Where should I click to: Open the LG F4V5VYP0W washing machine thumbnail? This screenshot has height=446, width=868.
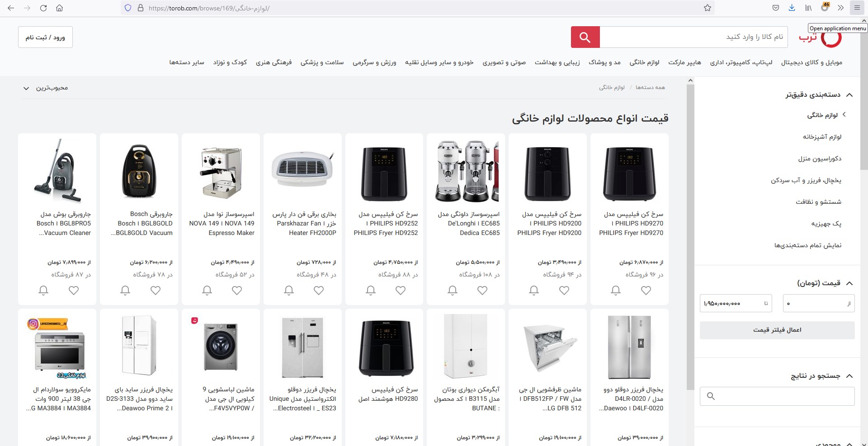(222, 347)
